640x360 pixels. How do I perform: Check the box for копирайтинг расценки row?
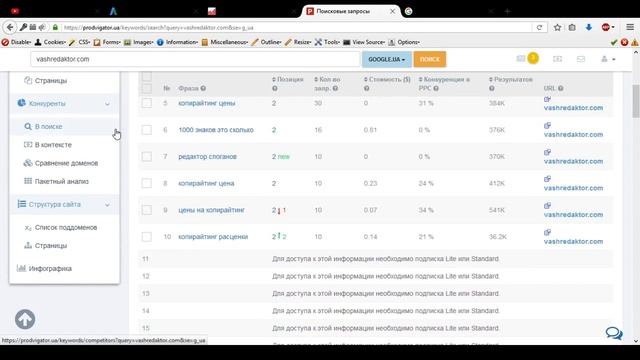[147, 237]
